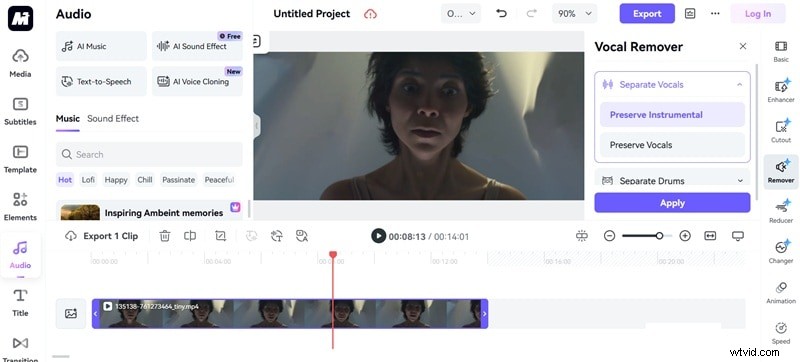Screen dimensions: 800x362
Task: Open the Speed tool
Action: coord(781,332)
